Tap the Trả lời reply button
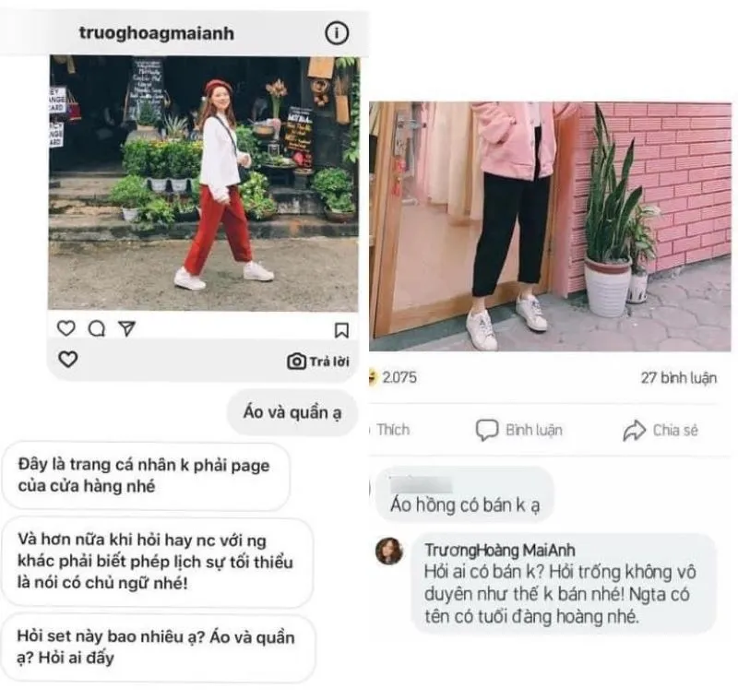The image size is (738, 700). [329, 362]
